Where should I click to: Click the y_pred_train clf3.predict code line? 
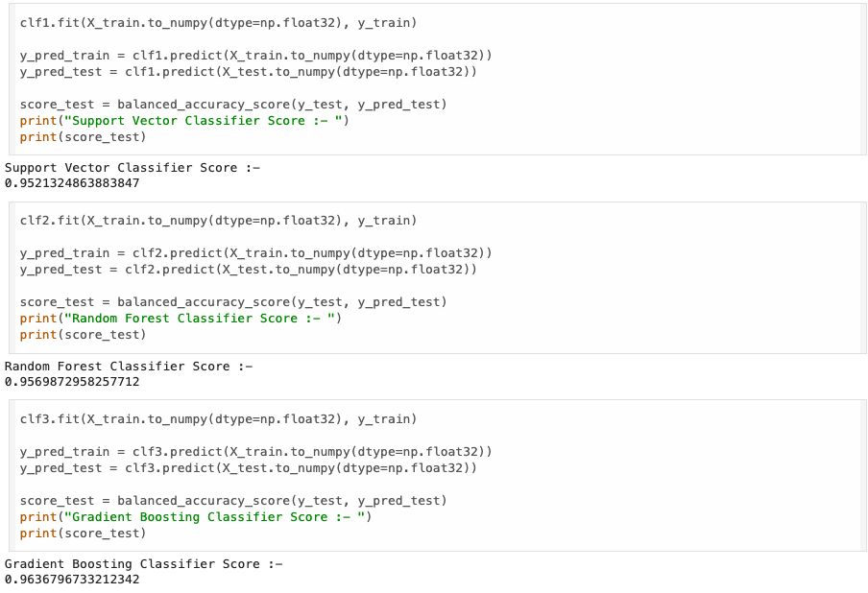255,452
